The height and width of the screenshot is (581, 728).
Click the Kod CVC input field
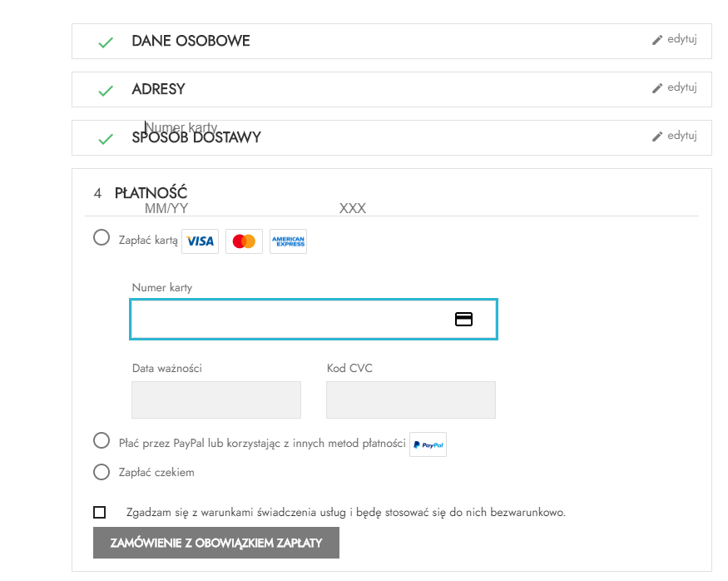[x=411, y=400]
